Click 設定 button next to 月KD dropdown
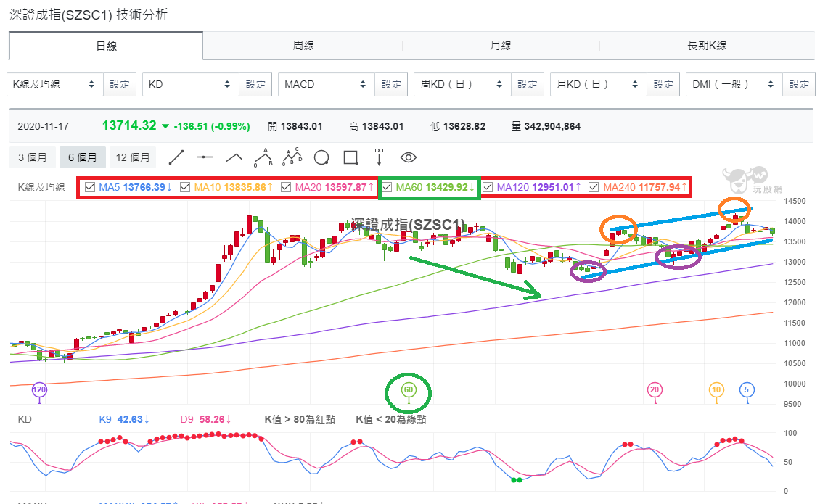 pos(664,84)
